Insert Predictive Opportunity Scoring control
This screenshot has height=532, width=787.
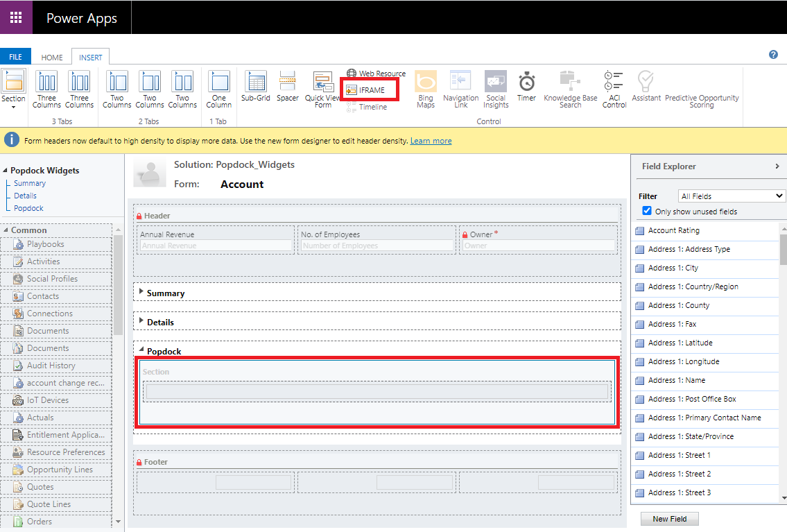pos(702,101)
